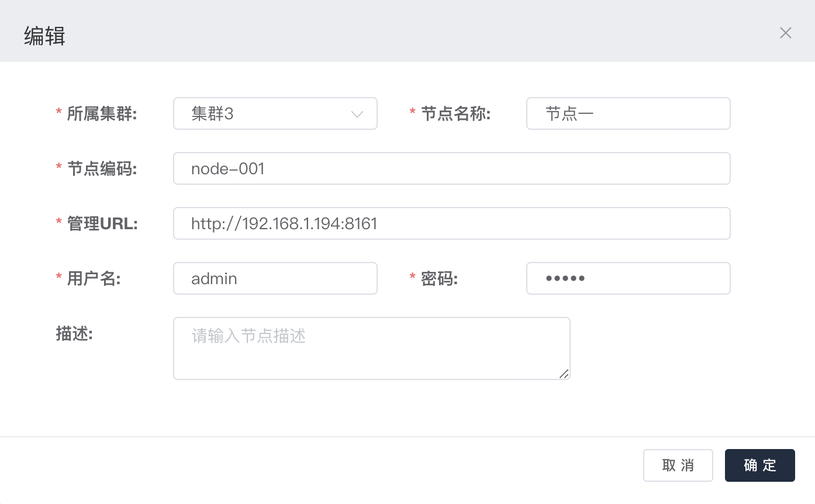The width and height of the screenshot is (815, 504).
Task: Focus the 节点名称 input field
Action: click(x=628, y=113)
